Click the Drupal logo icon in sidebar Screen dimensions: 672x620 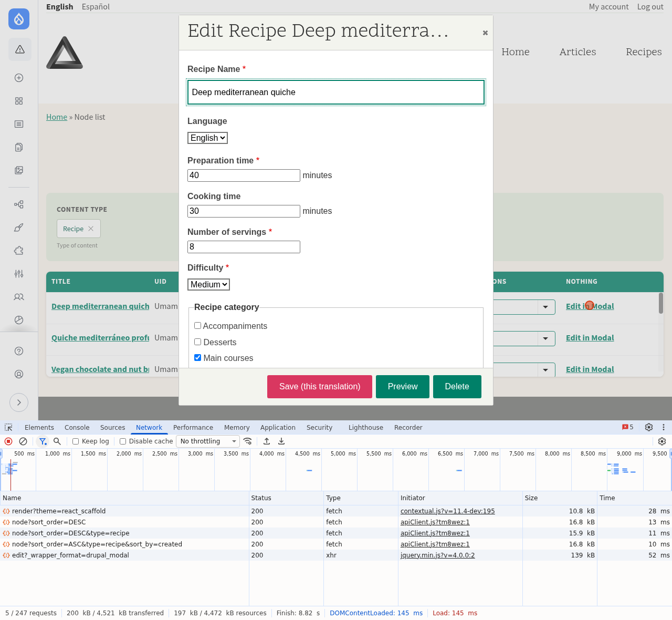[x=19, y=19]
